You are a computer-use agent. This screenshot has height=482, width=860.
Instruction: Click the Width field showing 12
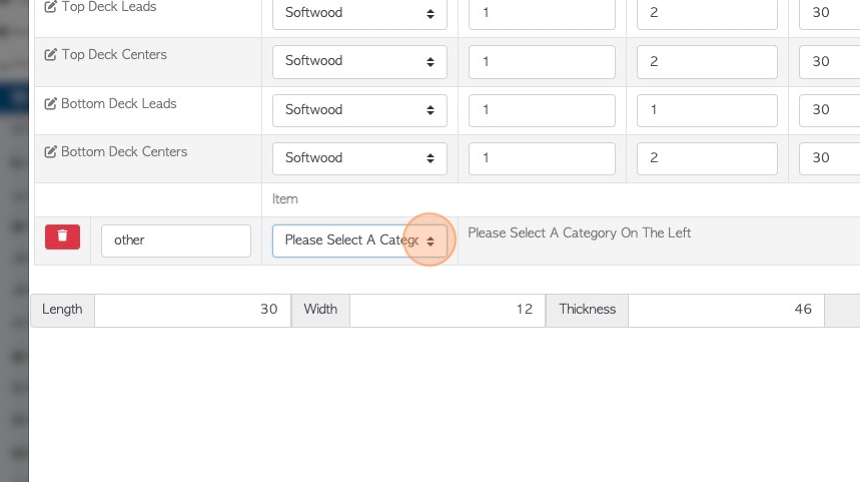[448, 310]
